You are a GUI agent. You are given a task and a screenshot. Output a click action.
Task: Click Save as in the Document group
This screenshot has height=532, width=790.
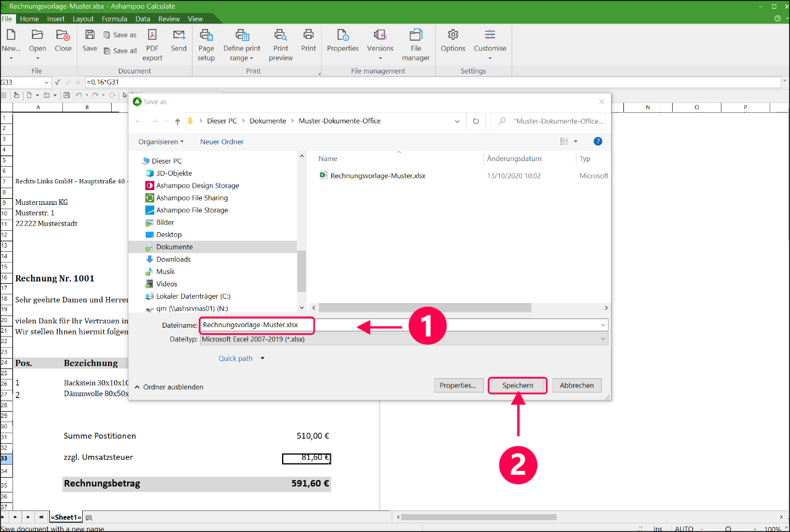(120, 35)
